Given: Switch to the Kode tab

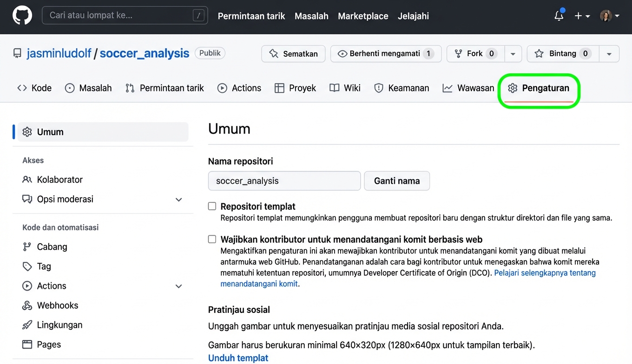Looking at the screenshot, I should [34, 88].
